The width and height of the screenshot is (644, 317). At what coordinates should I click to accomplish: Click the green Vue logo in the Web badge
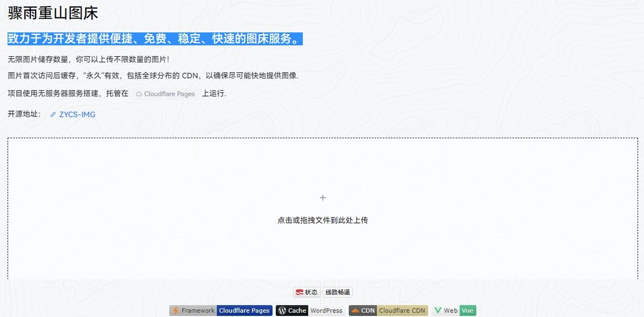[437, 311]
